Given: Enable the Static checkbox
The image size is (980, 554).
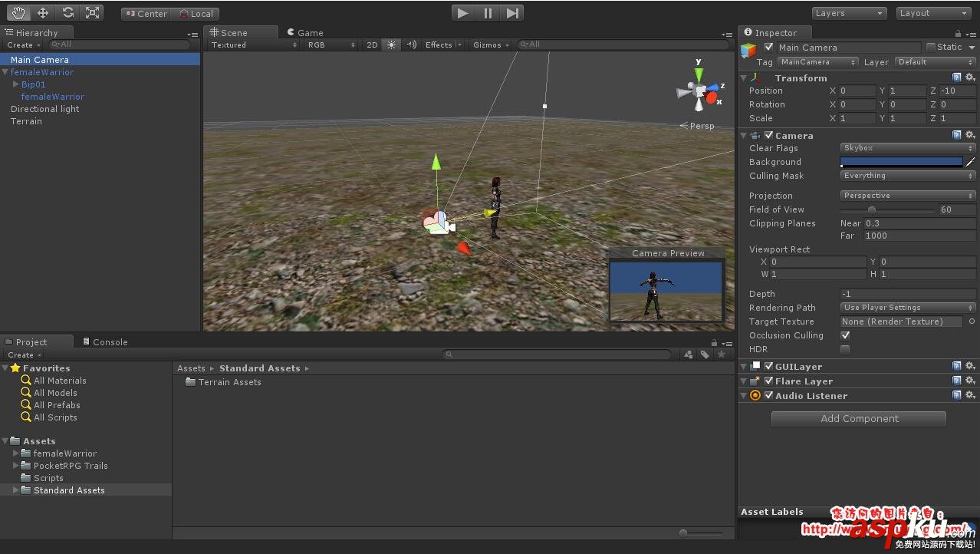Looking at the screenshot, I should 931,48.
